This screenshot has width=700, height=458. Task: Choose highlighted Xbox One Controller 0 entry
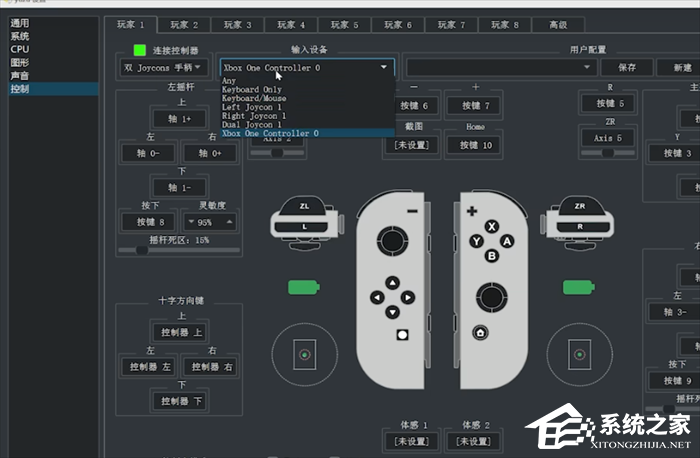308,133
